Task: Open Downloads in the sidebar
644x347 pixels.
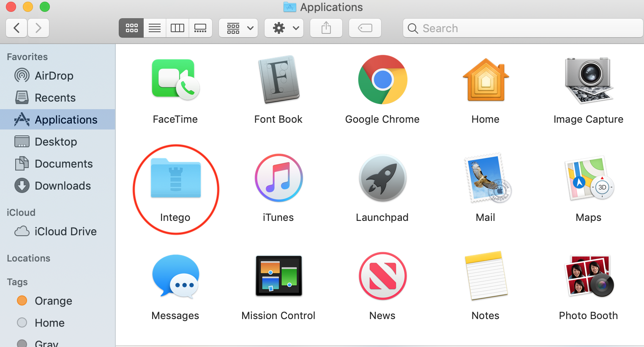Action: (57, 185)
